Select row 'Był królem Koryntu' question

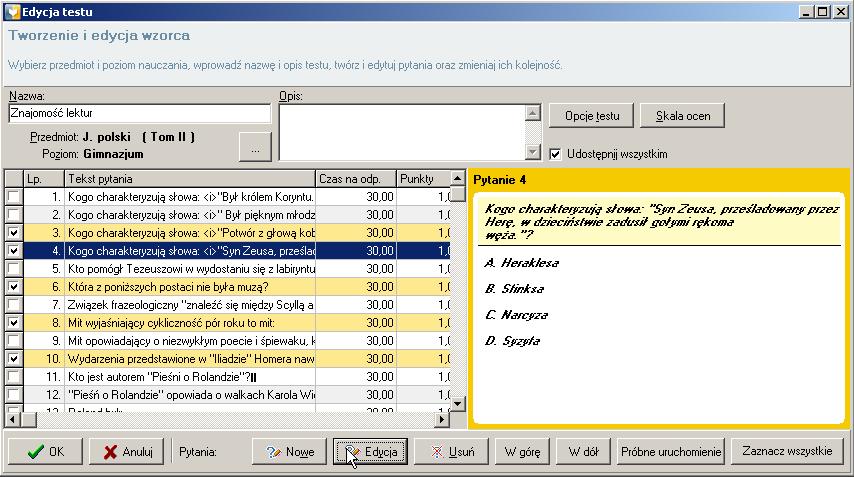click(x=228, y=197)
